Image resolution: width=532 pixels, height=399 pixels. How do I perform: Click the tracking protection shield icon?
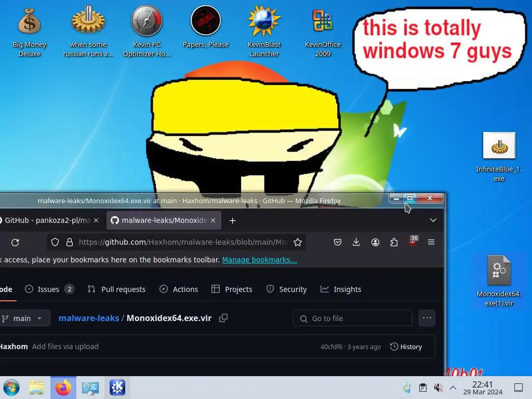(x=55, y=242)
